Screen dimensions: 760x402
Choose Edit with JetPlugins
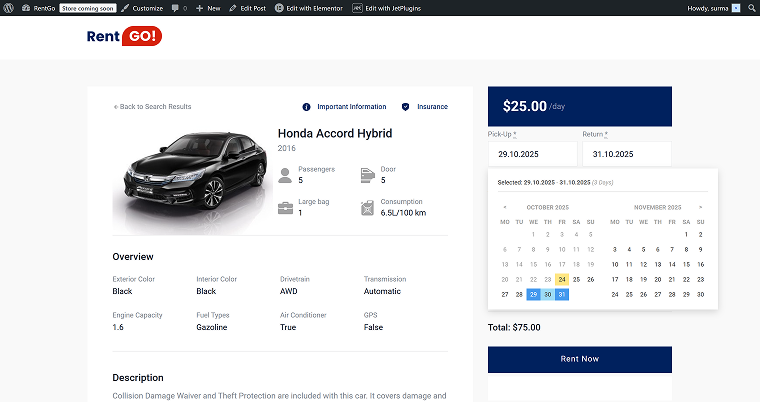click(386, 8)
